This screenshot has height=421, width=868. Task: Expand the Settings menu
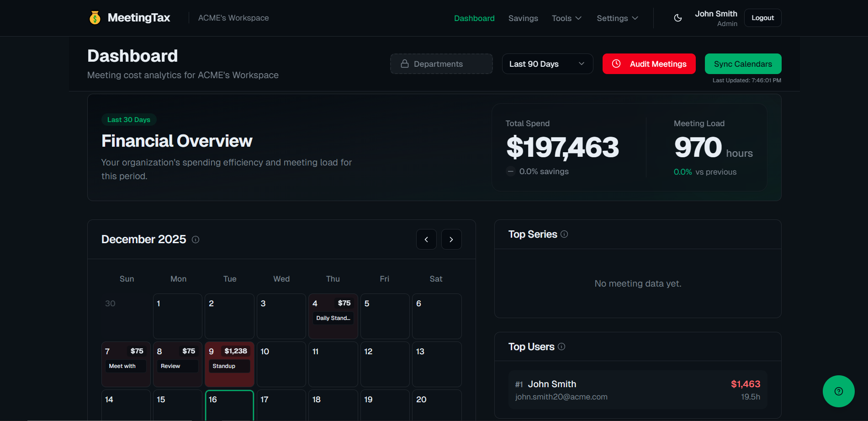(617, 18)
